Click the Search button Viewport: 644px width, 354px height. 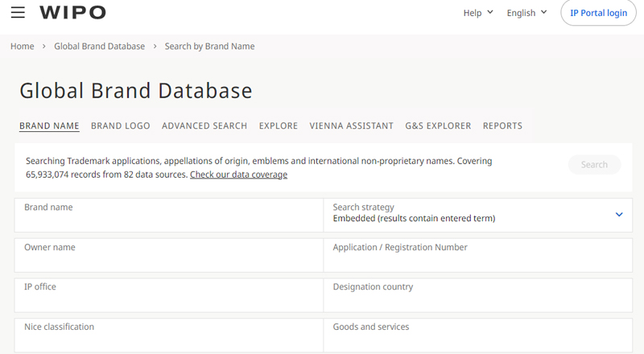[594, 165]
